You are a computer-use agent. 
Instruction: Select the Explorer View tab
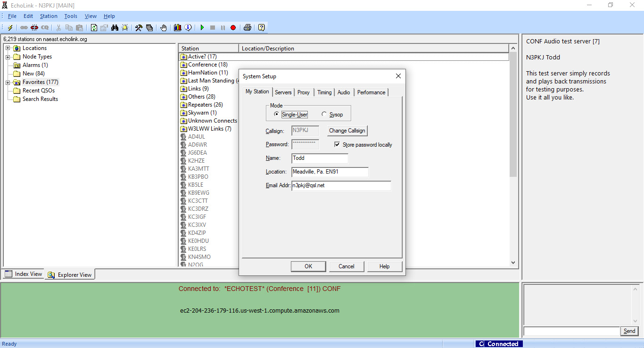tap(70, 274)
